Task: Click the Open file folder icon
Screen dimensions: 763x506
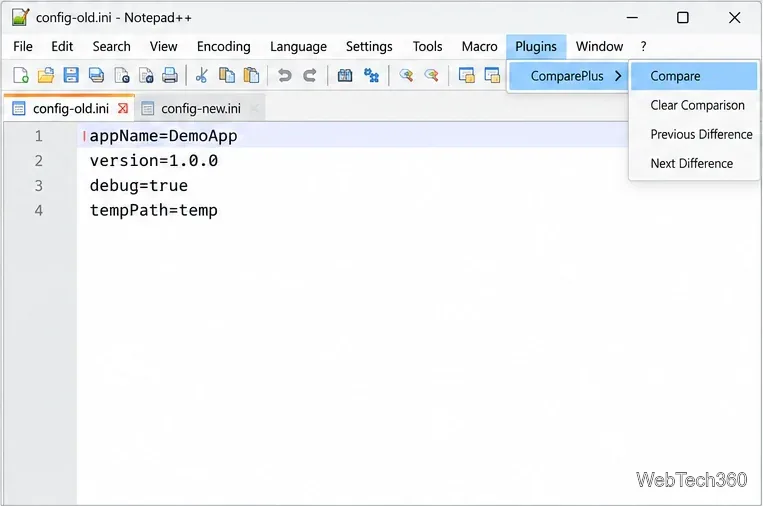Action: pos(46,75)
